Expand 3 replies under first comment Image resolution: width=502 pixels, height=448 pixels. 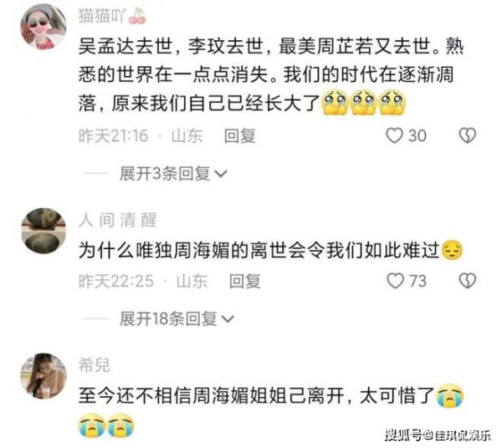173,174
